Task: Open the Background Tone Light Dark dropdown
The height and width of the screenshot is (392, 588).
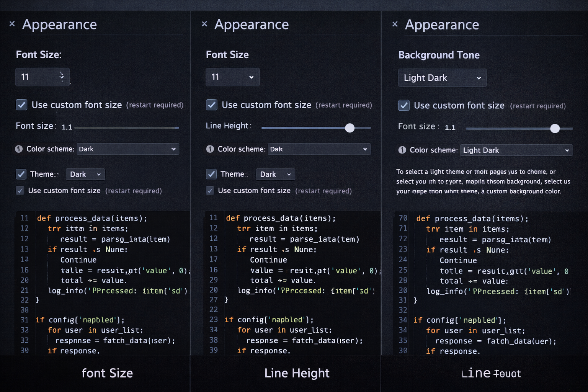Action: click(x=442, y=78)
